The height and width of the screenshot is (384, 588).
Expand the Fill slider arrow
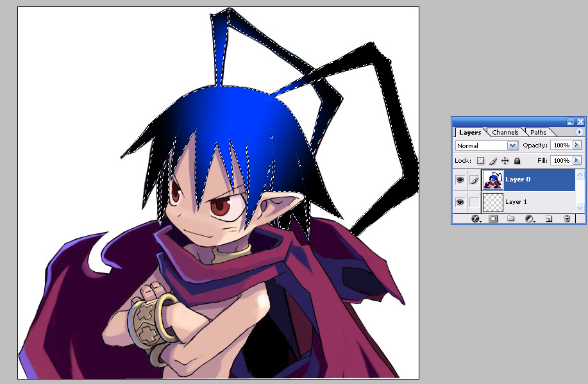click(577, 160)
